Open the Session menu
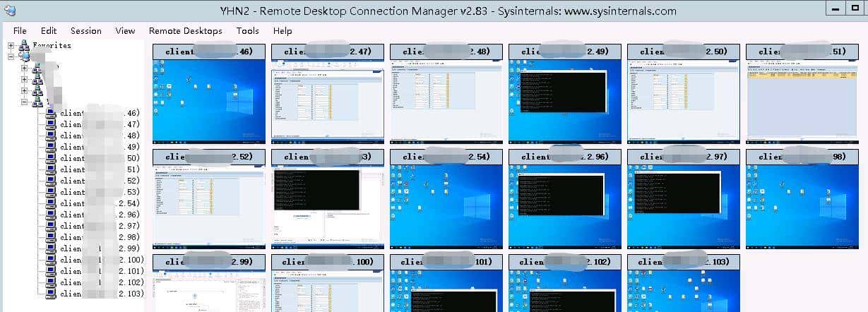868x312 pixels. (x=86, y=31)
